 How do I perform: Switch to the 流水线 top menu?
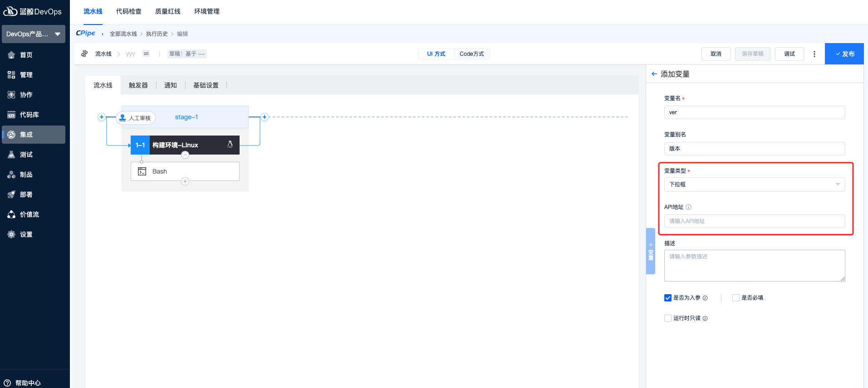[x=93, y=11]
